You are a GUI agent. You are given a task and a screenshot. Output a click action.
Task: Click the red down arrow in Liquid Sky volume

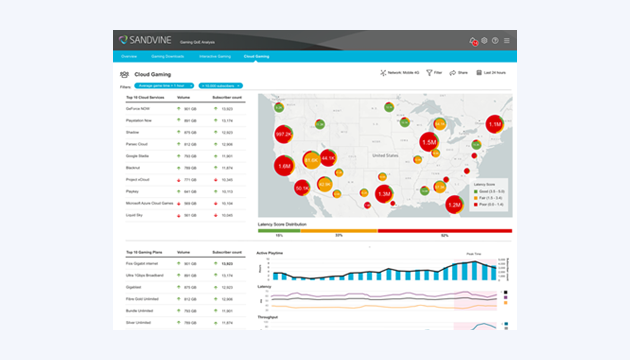(179, 215)
